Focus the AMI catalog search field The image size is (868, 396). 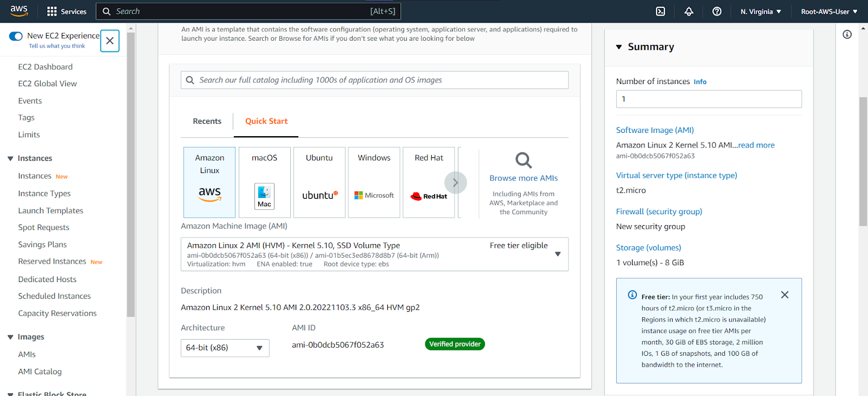pos(374,80)
